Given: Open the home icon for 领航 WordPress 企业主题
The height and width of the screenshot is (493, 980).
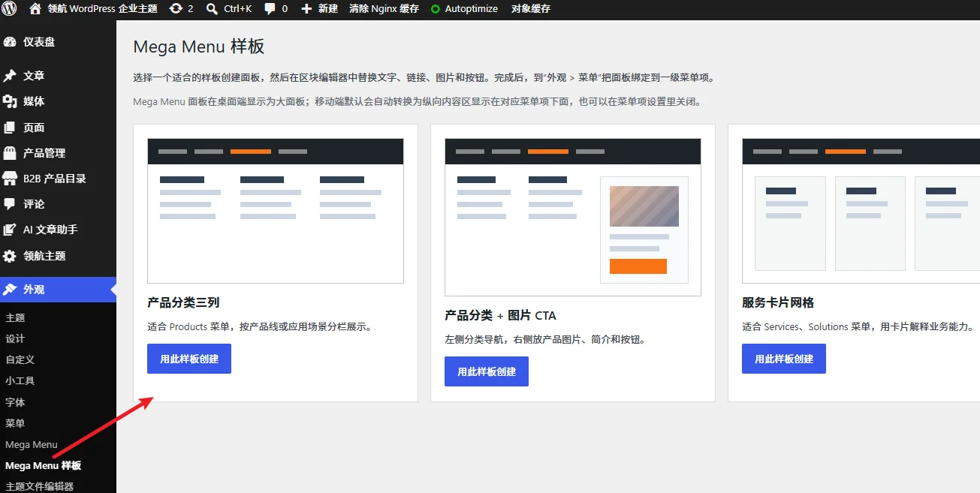Looking at the screenshot, I should pyautogui.click(x=35, y=9).
